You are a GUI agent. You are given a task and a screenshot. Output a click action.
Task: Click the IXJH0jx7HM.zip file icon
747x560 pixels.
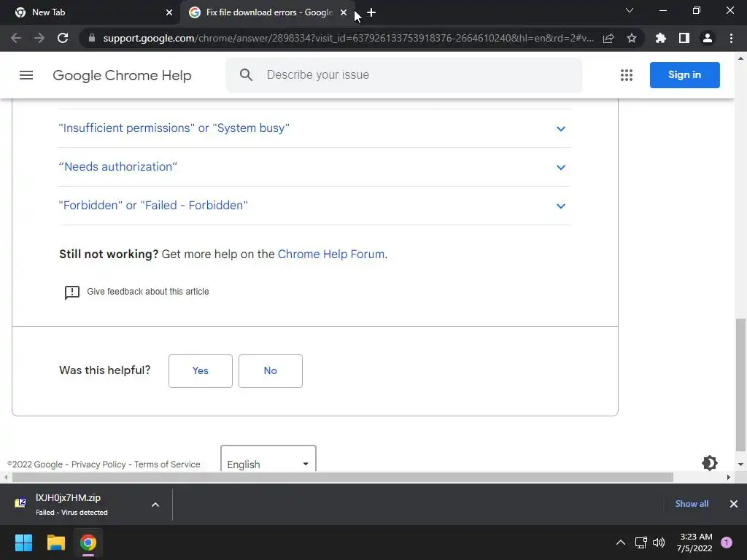20,503
